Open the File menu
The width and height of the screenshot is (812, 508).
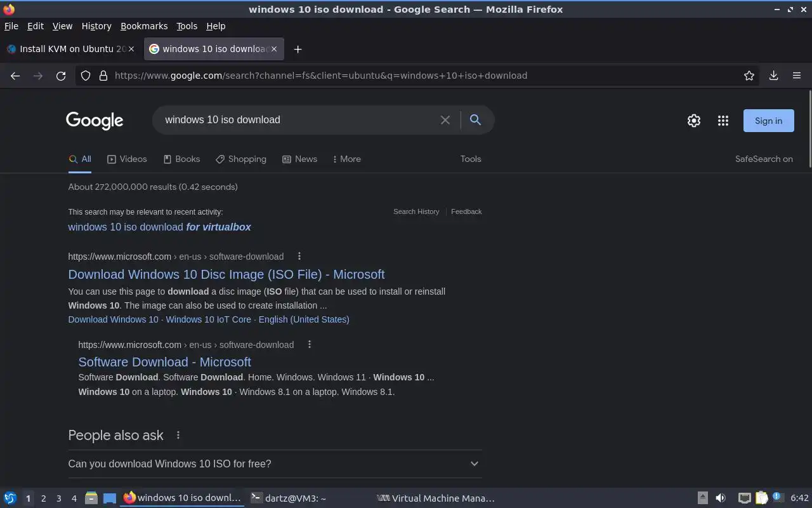click(11, 26)
